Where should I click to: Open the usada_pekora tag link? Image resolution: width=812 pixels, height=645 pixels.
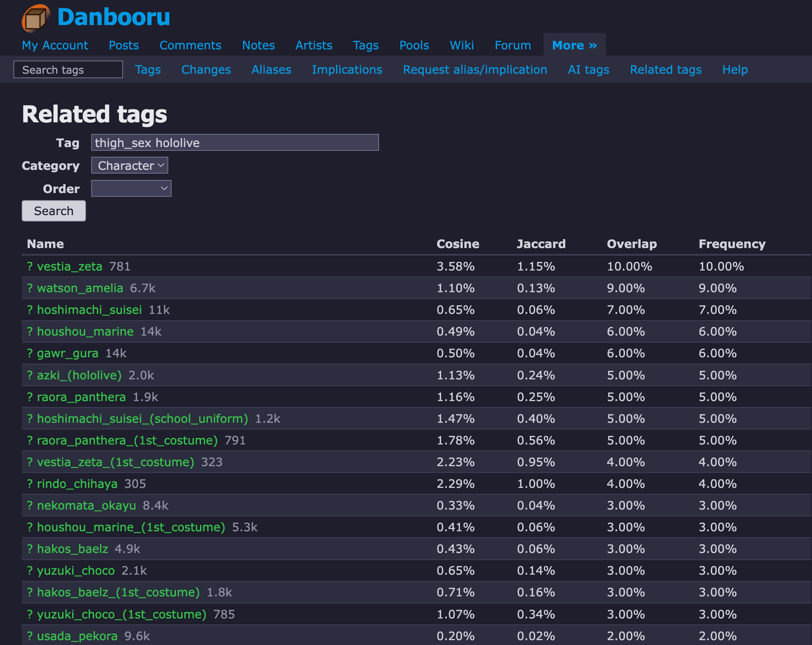pyautogui.click(x=77, y=636)
